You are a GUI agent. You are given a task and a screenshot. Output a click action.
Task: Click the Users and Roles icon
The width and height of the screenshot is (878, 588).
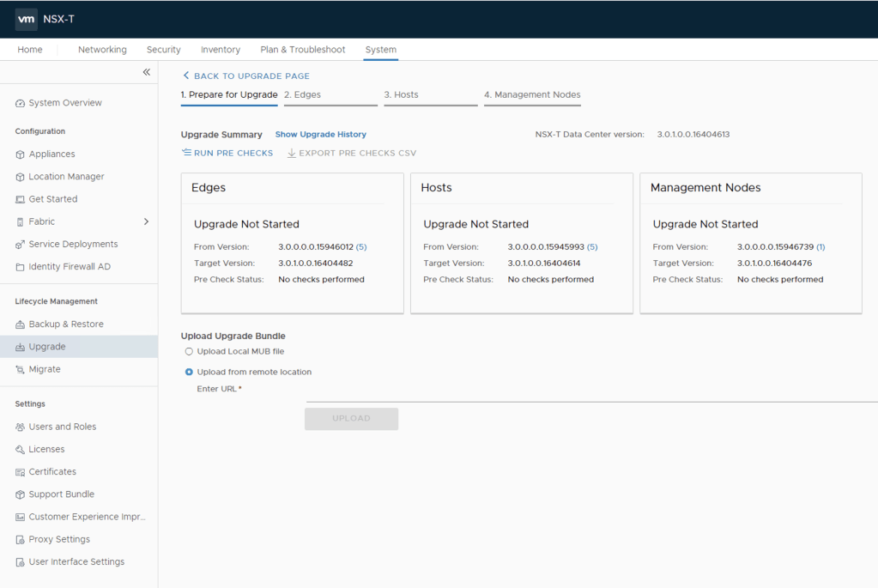click(21, 427)
